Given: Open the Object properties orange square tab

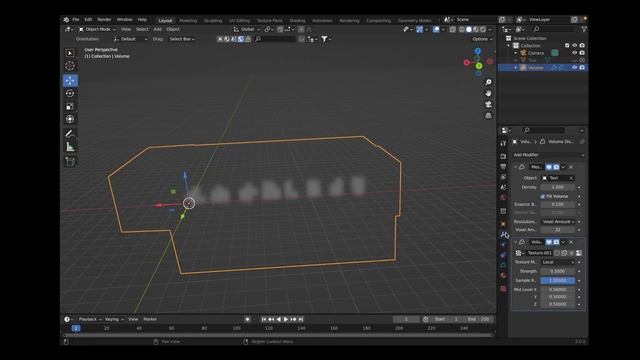Looking at the screenshot, I should coord(503,224).
